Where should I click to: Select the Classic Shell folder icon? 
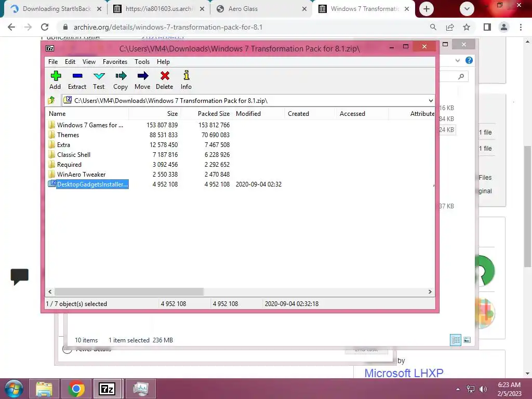[51, 154]
